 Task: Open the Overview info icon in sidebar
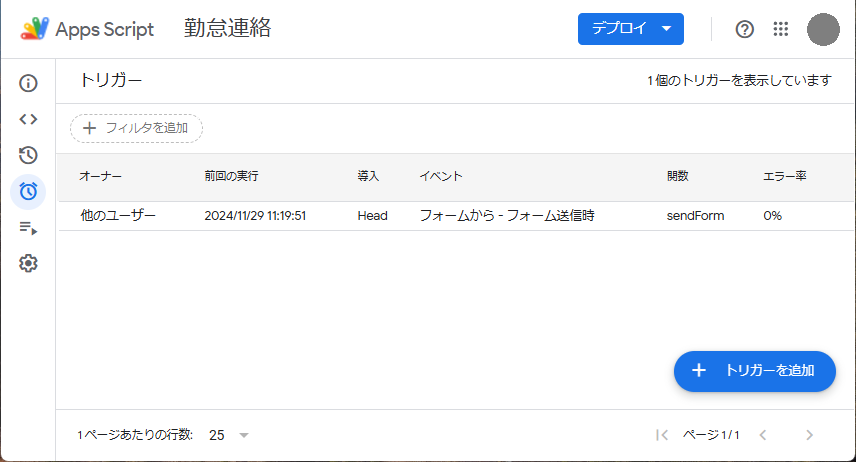point(28,84)
